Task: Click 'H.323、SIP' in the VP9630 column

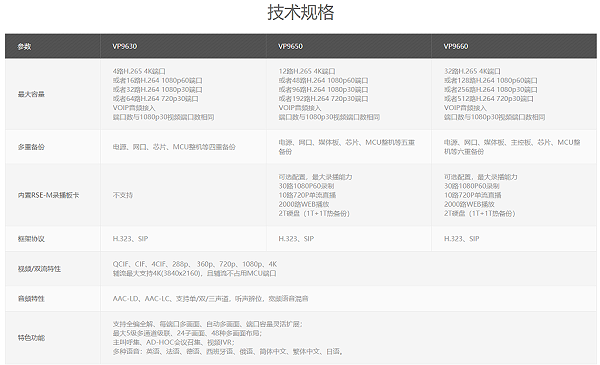Action: [130, 239]
